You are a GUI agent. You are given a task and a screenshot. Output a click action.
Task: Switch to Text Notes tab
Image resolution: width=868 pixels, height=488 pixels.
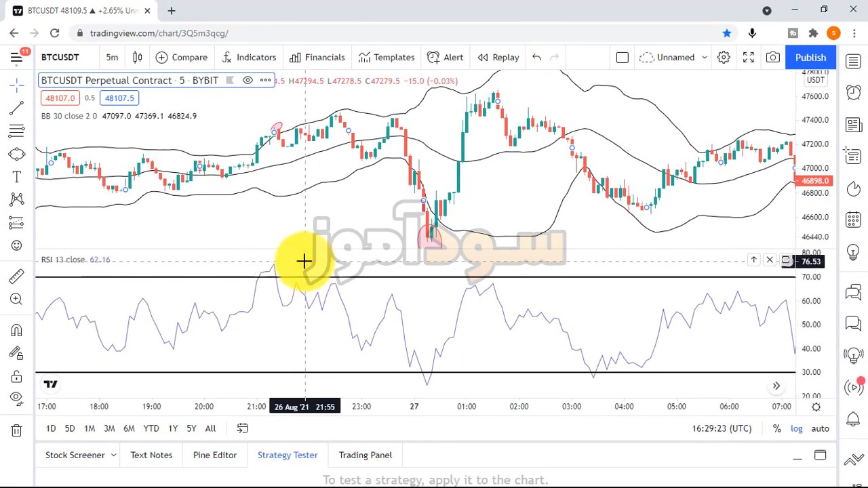151,455
